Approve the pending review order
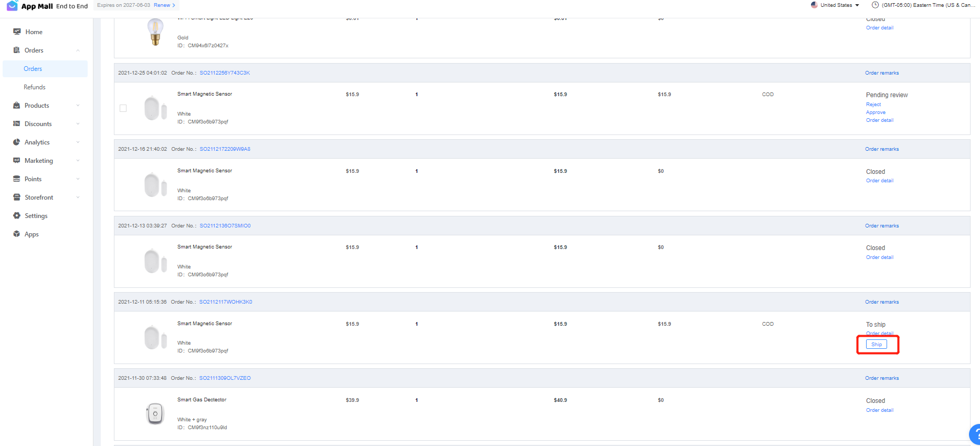The width and height of the screenshot is (980, 446). click(876, 112)
